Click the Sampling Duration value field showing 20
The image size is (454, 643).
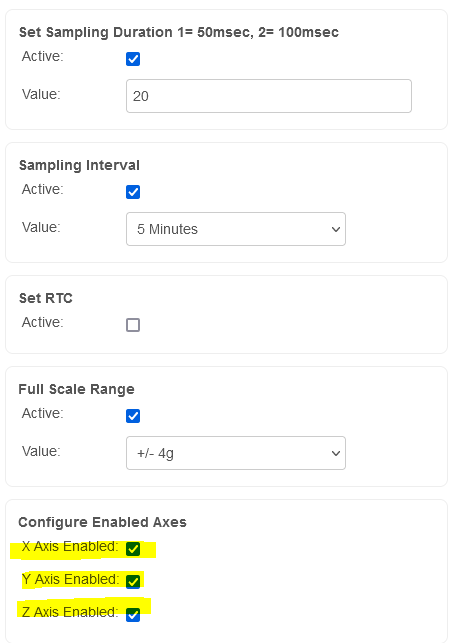pyautogui.click(x=269, y=96)
